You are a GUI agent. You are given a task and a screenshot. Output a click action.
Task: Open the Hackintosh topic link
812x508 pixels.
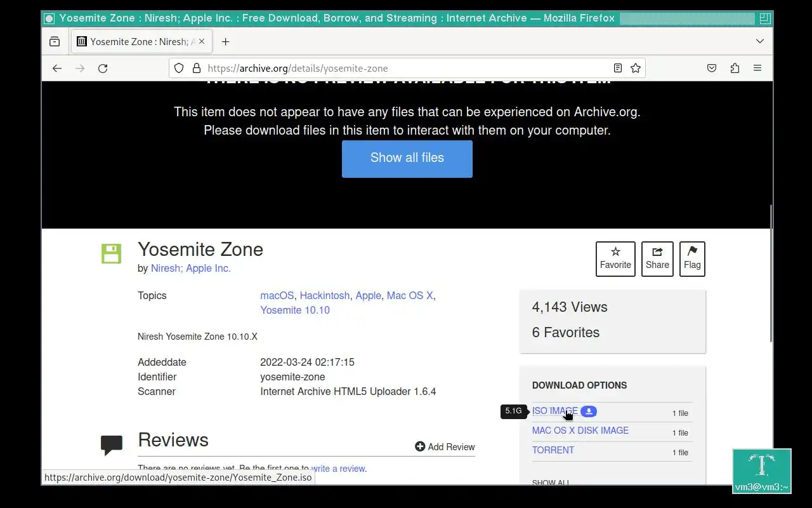(x=325, y=295)
